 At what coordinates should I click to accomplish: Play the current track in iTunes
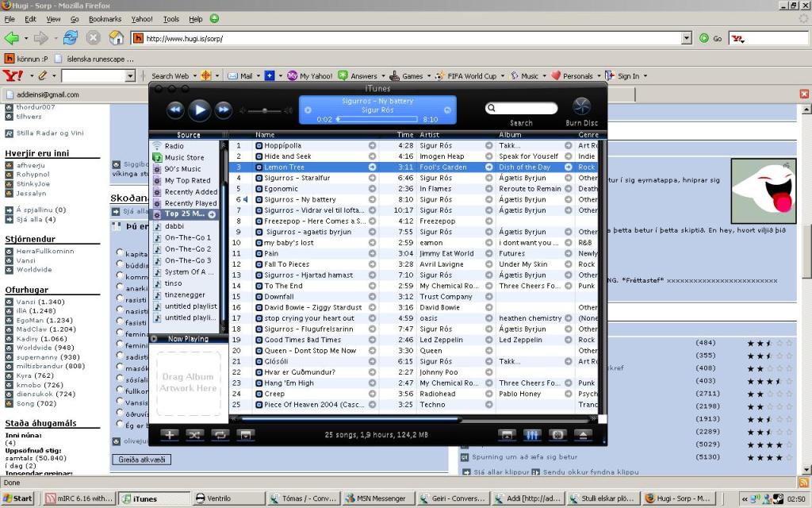click(199, 110)
